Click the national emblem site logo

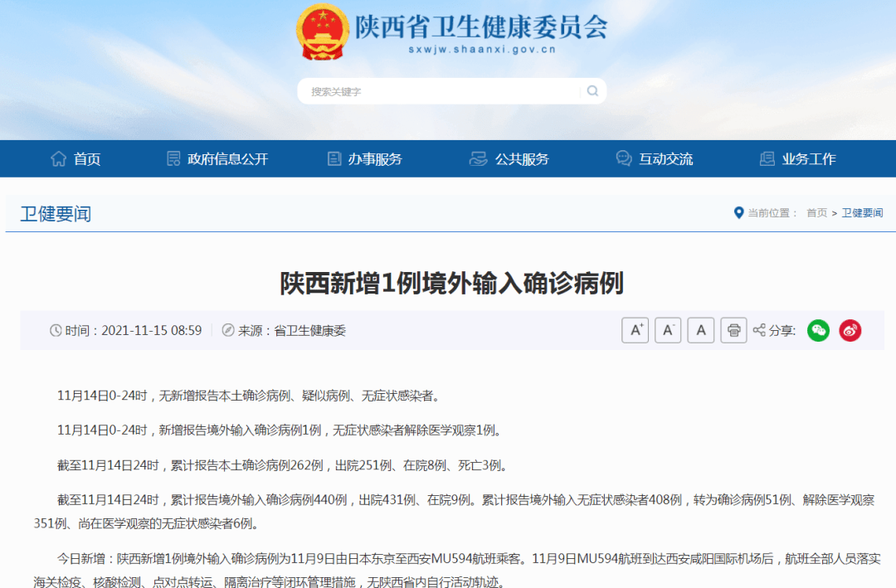(x=320, y=32)
